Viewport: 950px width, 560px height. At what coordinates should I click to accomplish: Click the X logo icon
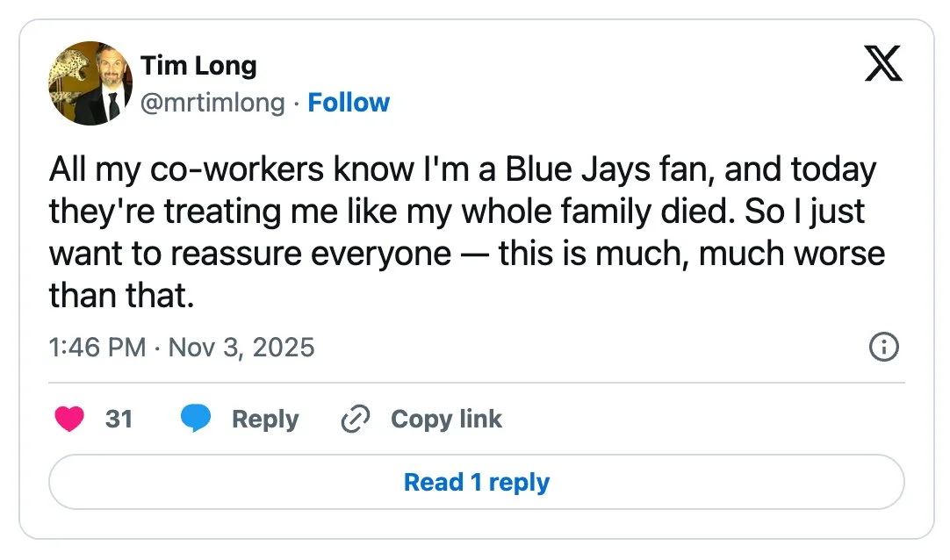[x=883, y=63]
